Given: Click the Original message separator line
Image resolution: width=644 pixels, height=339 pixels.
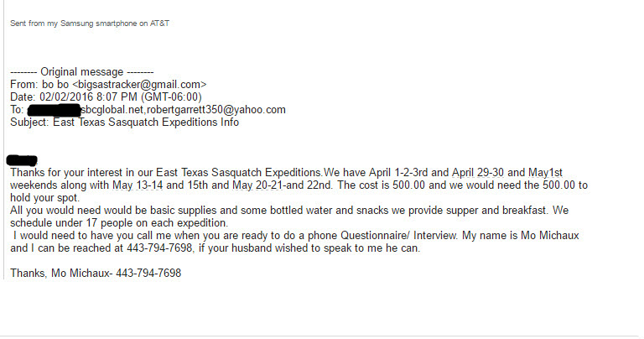Looking at the screenshot, I should [79, 72].
